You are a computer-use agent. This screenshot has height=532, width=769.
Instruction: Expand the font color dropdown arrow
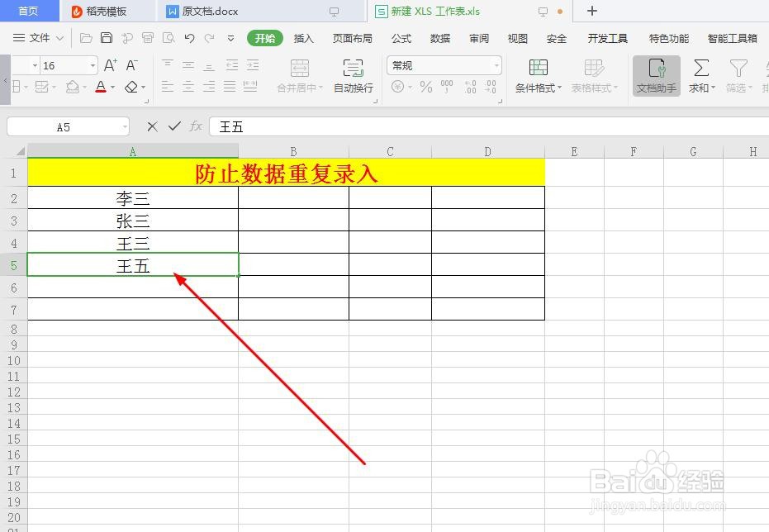[x=113, y=88]
